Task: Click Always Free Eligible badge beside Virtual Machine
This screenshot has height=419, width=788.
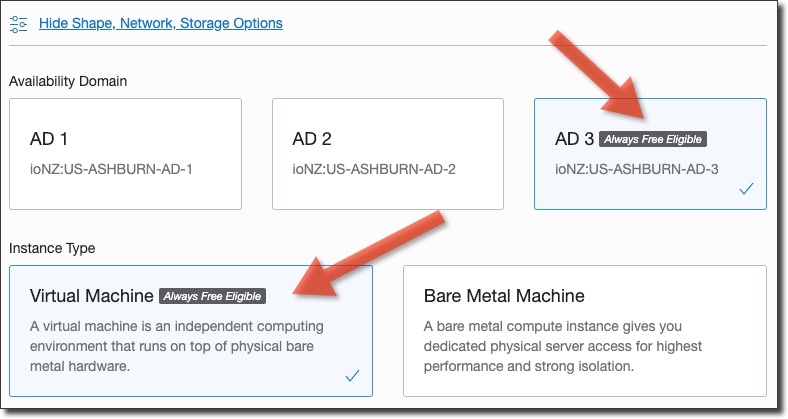Action: point(213,296)
